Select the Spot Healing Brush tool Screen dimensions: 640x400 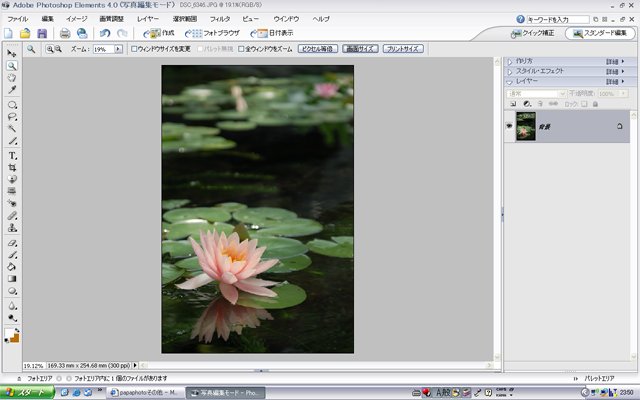[x=12, y=216]
